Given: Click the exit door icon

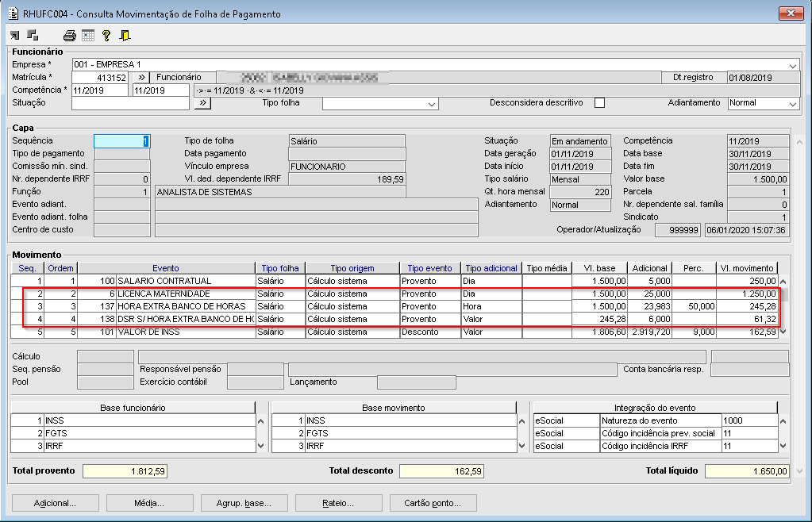Looking at the screenshot, I should (x=125, y=35).
